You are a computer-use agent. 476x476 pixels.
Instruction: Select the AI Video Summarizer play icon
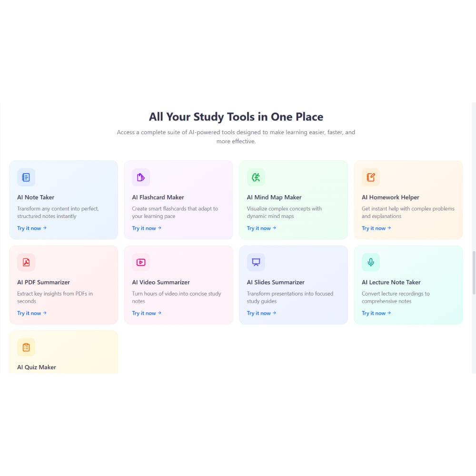tap(141, 262)
